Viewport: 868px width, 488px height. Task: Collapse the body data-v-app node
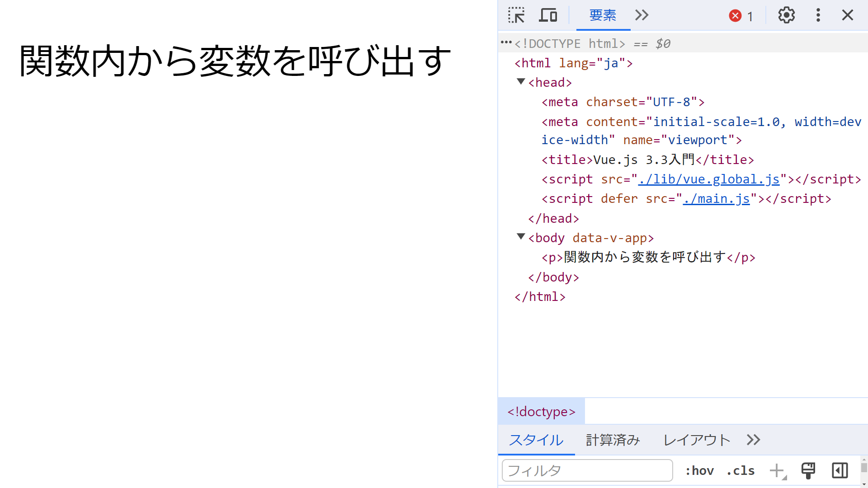[521, 237]
